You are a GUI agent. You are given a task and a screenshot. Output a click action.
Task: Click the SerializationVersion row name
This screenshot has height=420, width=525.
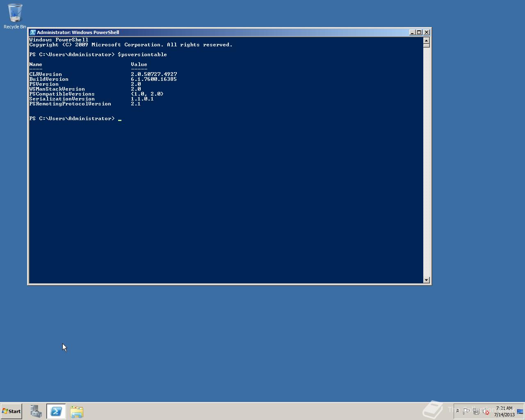(x=62, y=99)
